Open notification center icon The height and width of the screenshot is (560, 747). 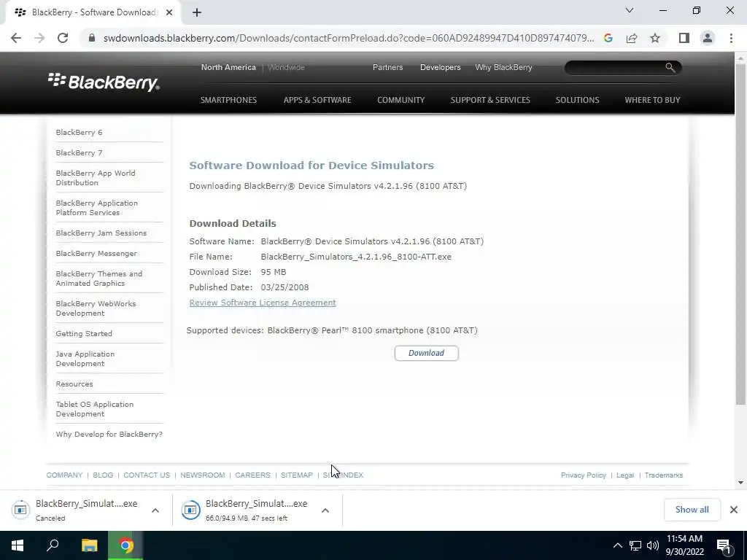pyautogui.click(x=724, y=545)
